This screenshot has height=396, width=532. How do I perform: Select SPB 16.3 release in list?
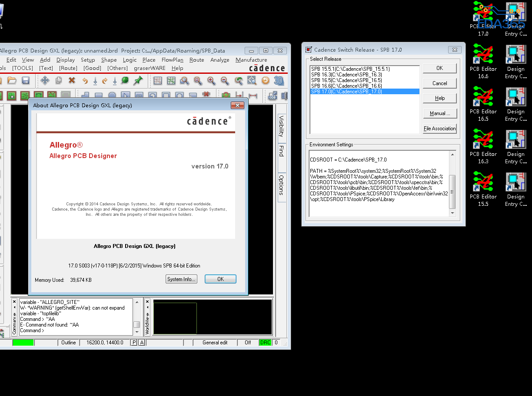(365, 75)
